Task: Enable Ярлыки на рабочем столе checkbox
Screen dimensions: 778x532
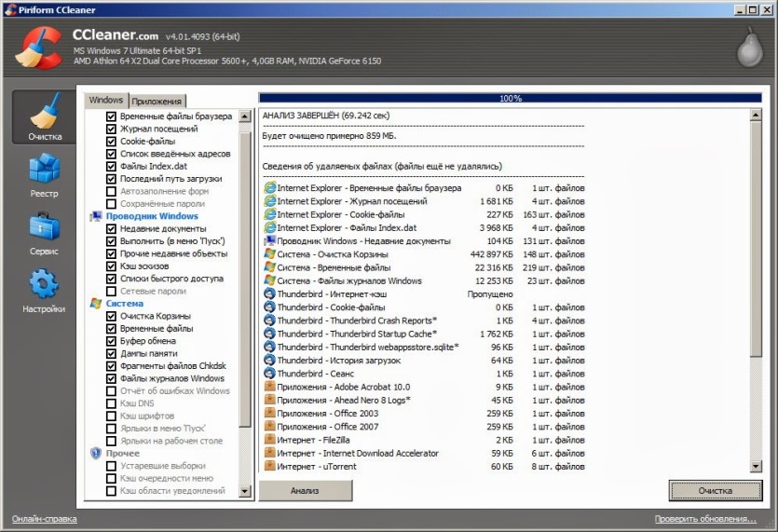Action: point(111,442)
